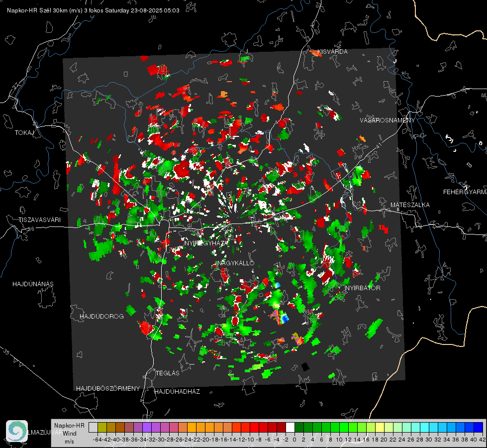This screenshot has width=487, height=448.
Task: Click the HAJDÚNÁNÁS label
Action: 33,284
